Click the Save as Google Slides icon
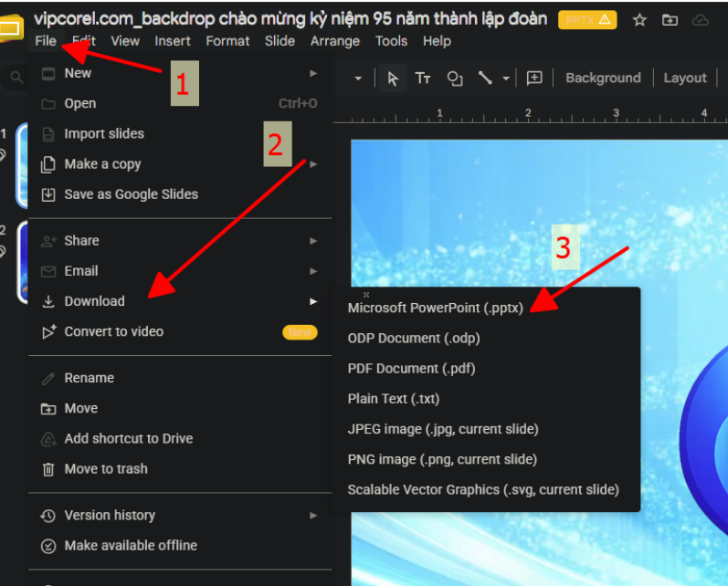This screenshot has width=728, height=586. [48, 194]
